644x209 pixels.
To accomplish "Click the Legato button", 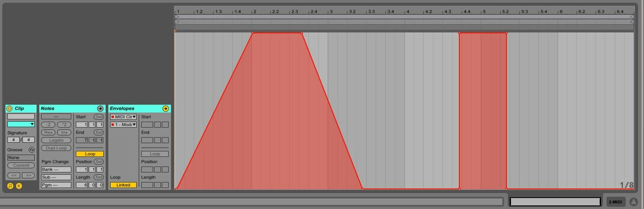I will point(56,140).
